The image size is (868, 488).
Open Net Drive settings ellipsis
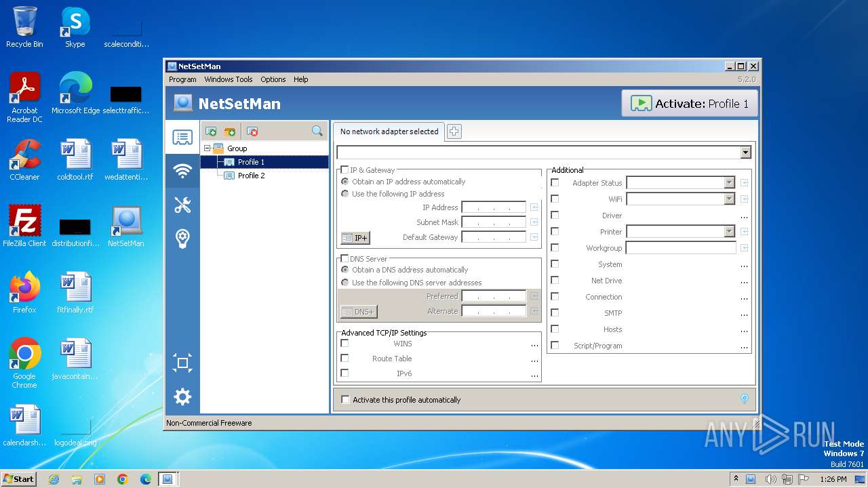coord(744,281)
